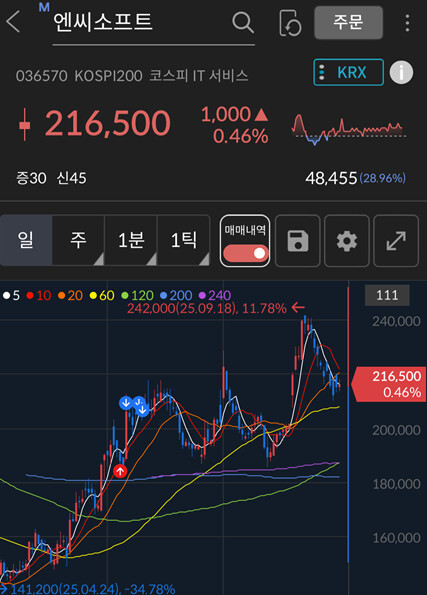Switch to the 주 weekly chart tab
This screenshot has width=427, height=595.
78,240
